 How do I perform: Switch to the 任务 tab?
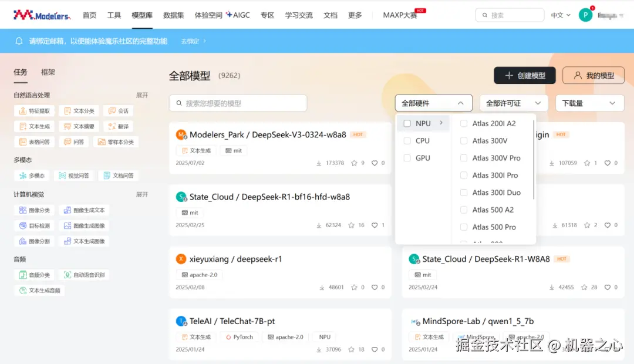(20, 72)
